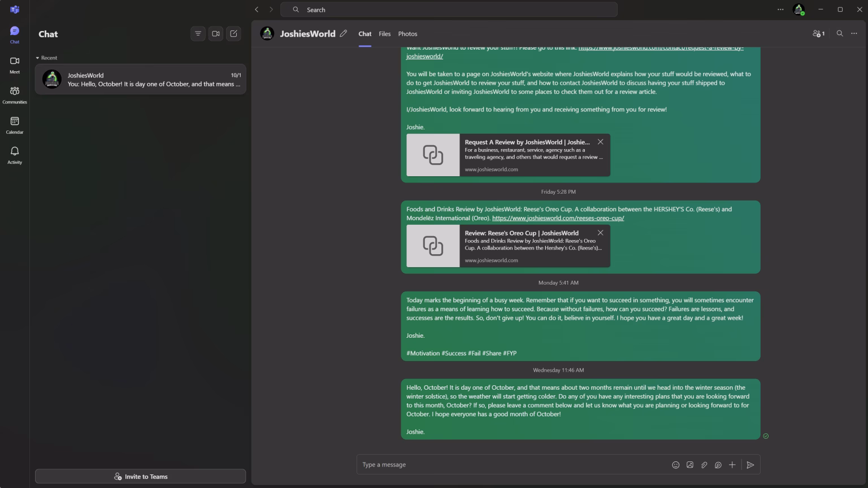Image resolution: width=868 pixels, height=488 pixels.
Task: Open Calendar in the left rail
Action: (15, 124)
